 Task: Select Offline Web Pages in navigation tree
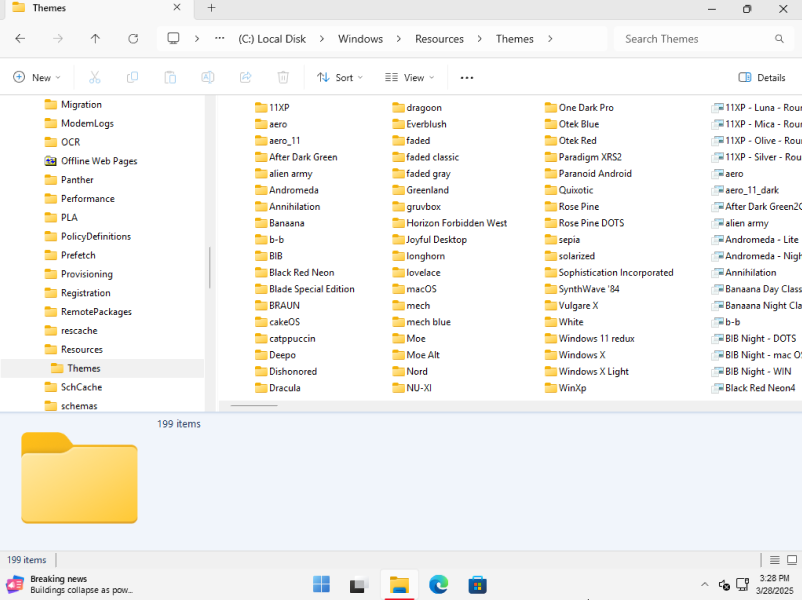click(99, 161)
